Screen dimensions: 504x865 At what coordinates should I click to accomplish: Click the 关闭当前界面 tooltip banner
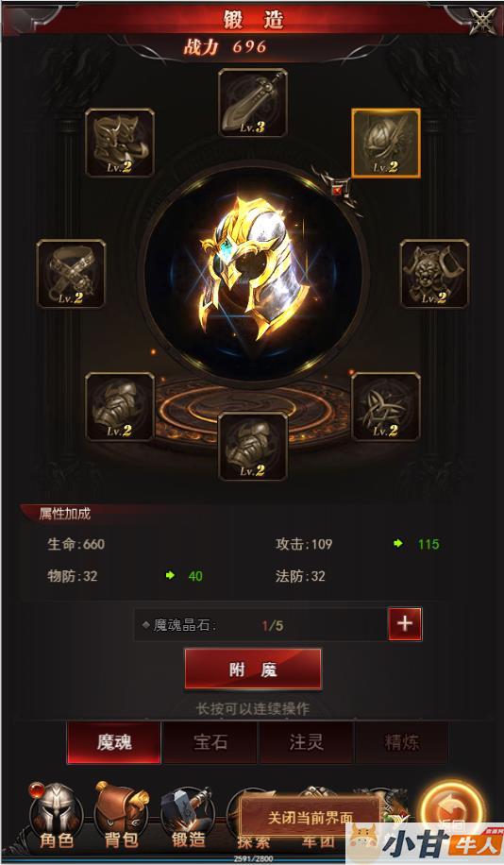[311, 818]
